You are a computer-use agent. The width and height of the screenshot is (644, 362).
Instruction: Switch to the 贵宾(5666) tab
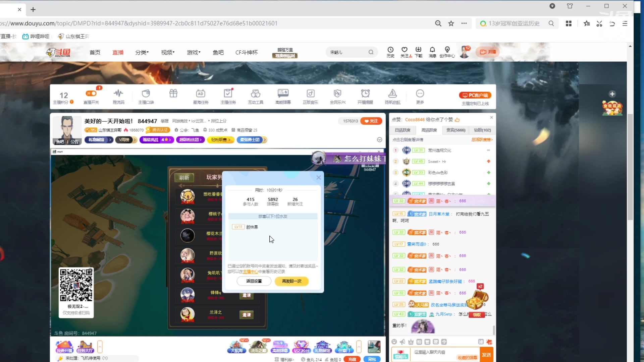click(455, 130)
